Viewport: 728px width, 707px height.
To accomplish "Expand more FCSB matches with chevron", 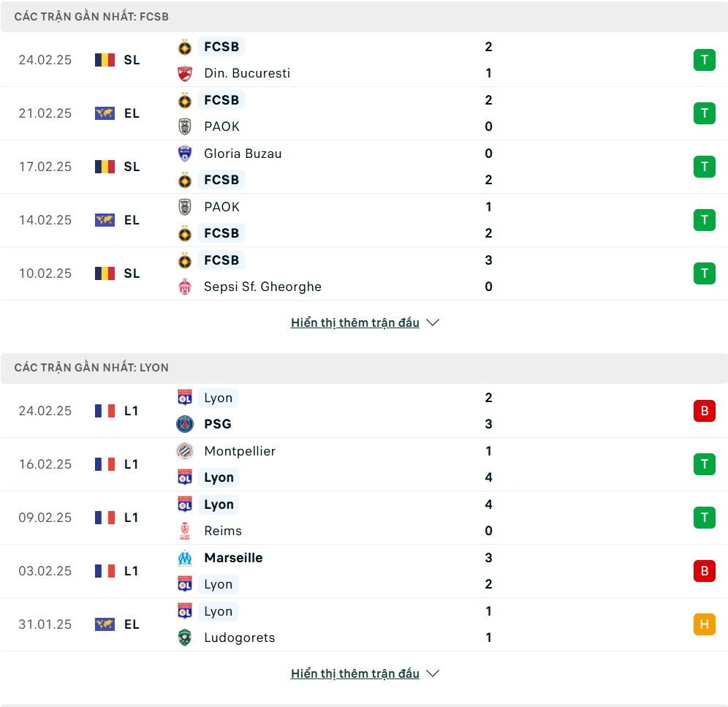I will click(433, 322).
